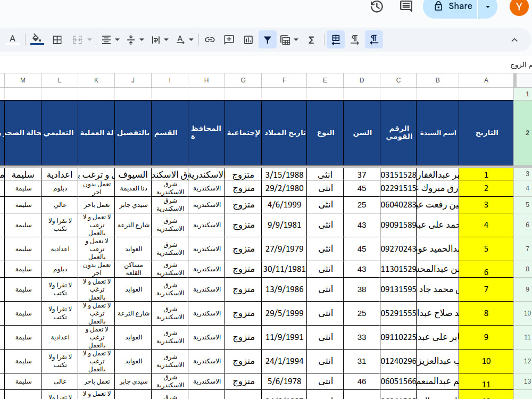Open the account avatar Y
The height and width of the screenshot is (399, 532).
point(519,6)
